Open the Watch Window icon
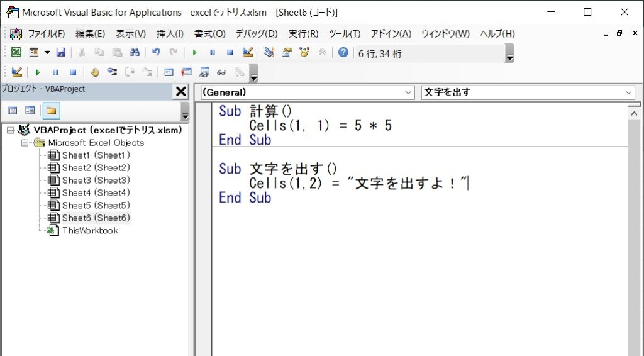The height and width of the screenshot is (356, 644). tap(204, 72)
